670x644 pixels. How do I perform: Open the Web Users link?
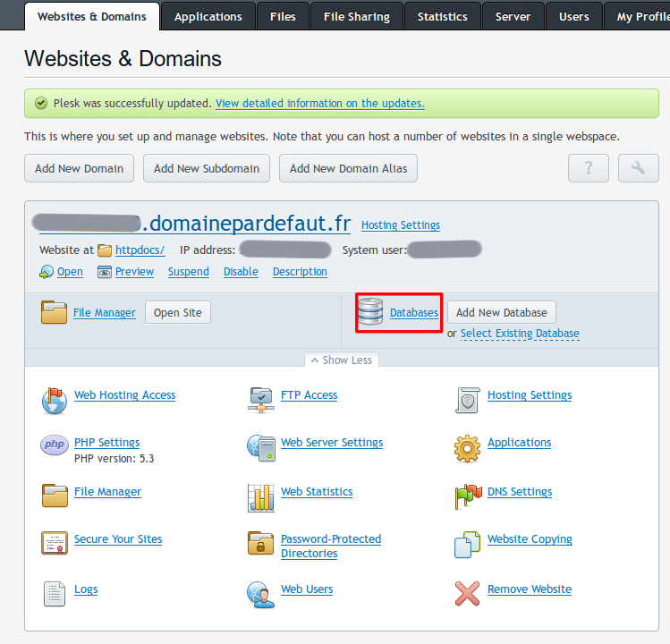click(307, 589)
